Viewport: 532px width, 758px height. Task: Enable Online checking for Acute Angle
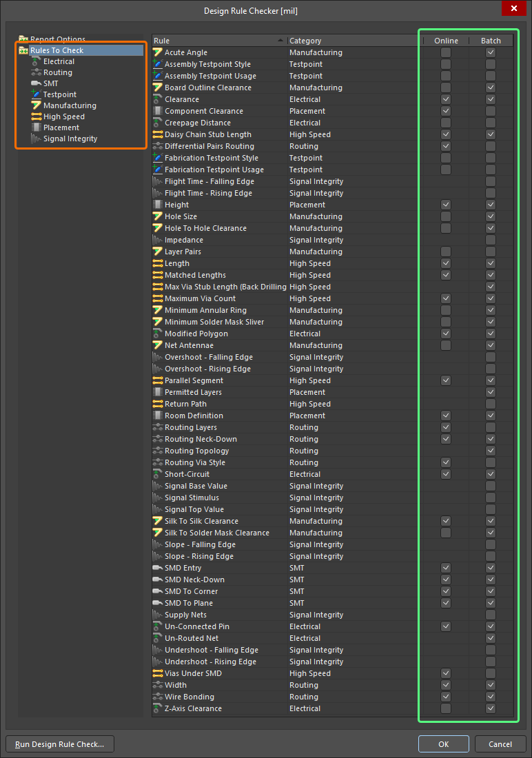tap(446, 52)
